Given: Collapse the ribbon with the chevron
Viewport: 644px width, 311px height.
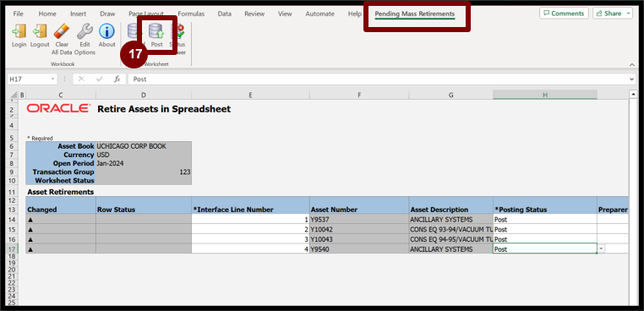Looking at the screenshot, I should point(631,64).
